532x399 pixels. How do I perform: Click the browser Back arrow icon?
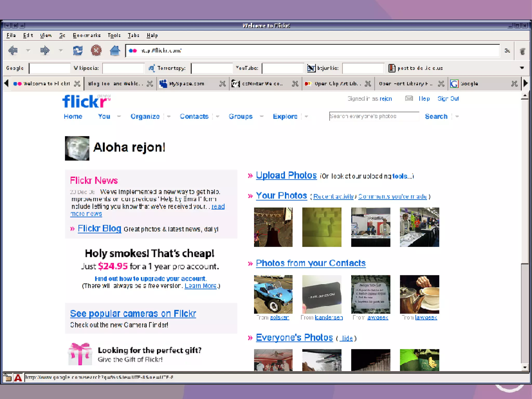(x=13, y=50)
